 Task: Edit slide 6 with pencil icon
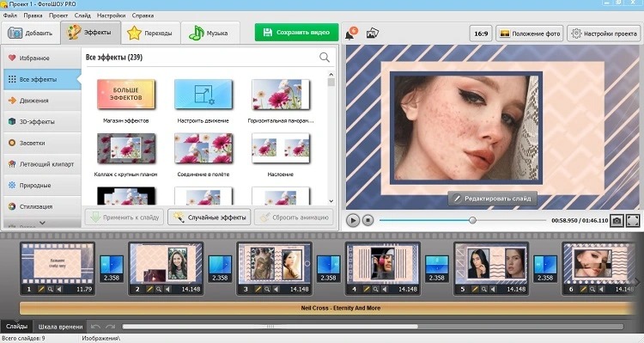[x=583, y=289]
